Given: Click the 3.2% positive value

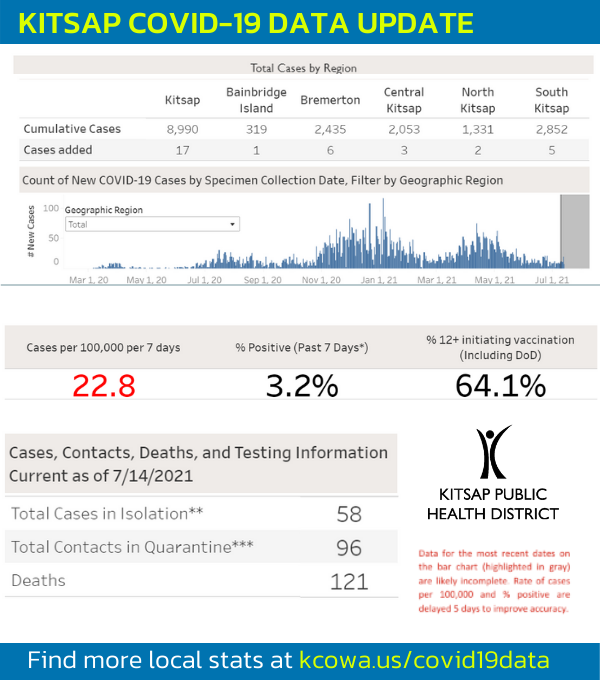Looking at the screenshot, I should [300, 385].
